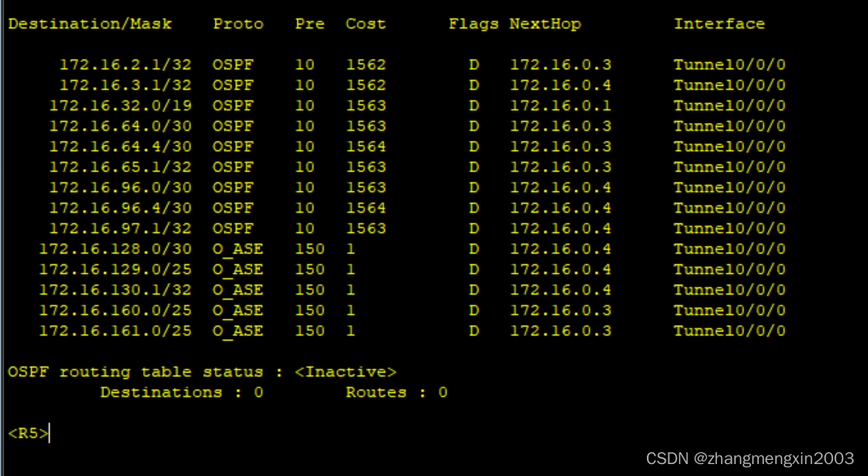Click D flag in 172.16.97.1/32 row
This screenshot has height=476, width=868.
point(474,229)
